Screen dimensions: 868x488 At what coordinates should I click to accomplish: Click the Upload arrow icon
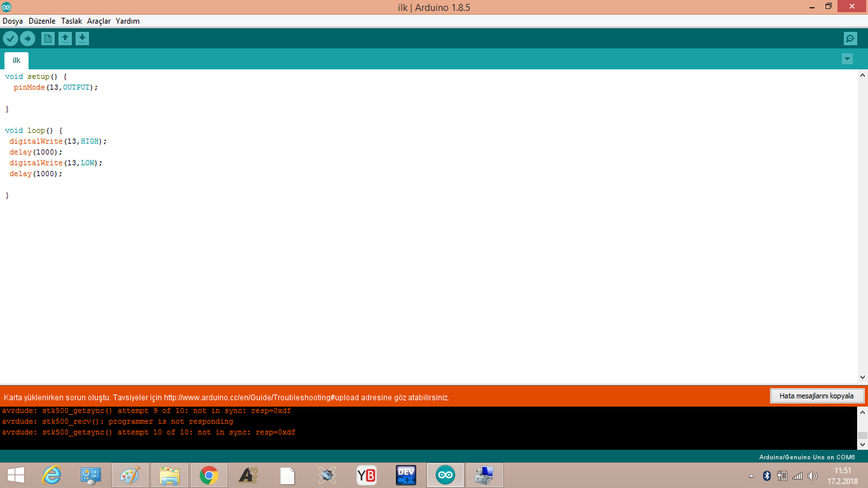pos(28,39)
